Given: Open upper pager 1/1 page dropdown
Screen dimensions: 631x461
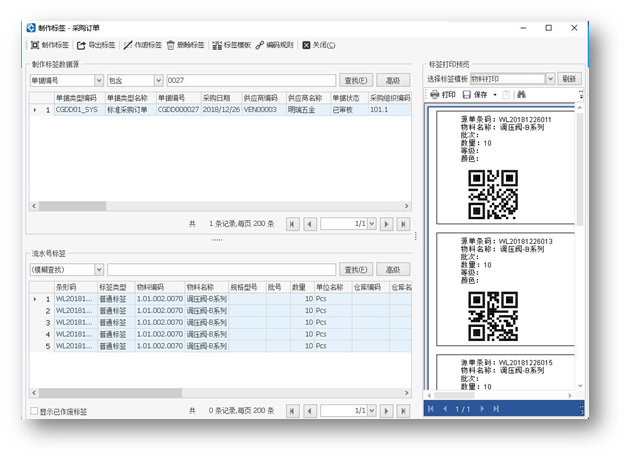Looking at the screenshot, I should [x=372, y=224].
